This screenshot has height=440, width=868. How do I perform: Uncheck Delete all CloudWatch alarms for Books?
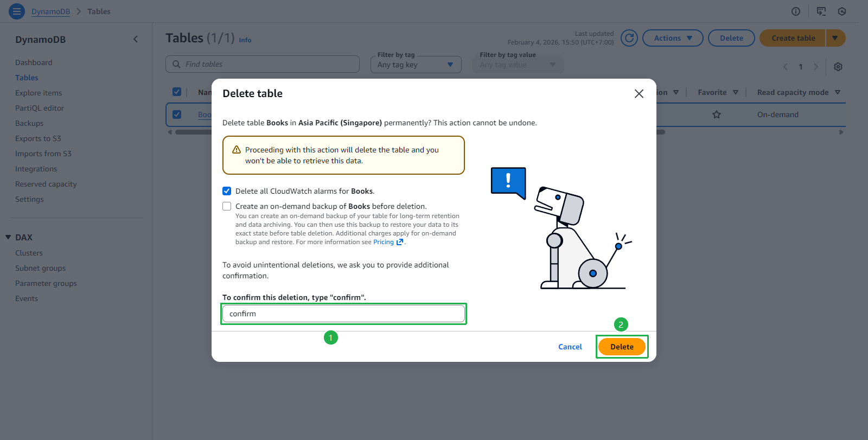(x=227, y=191)
